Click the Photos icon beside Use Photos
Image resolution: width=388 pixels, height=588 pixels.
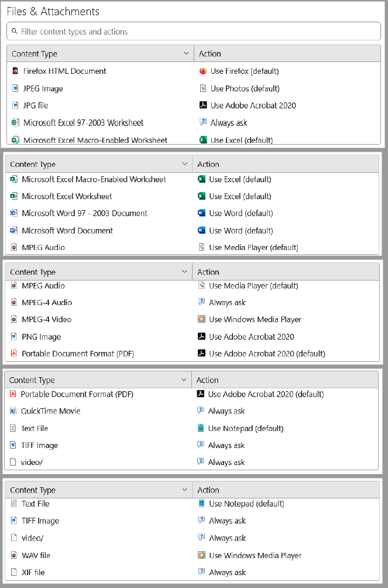point(203,88)
